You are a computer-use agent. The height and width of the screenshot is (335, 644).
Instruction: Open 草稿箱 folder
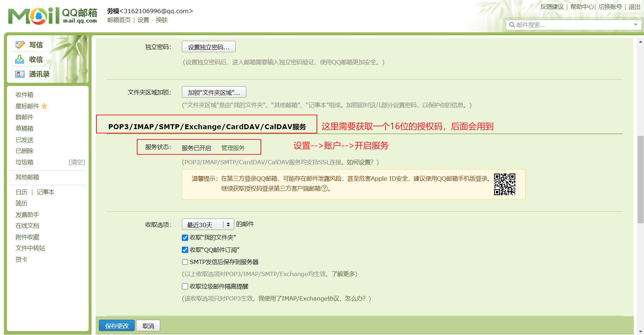click(x=24, y=128)
